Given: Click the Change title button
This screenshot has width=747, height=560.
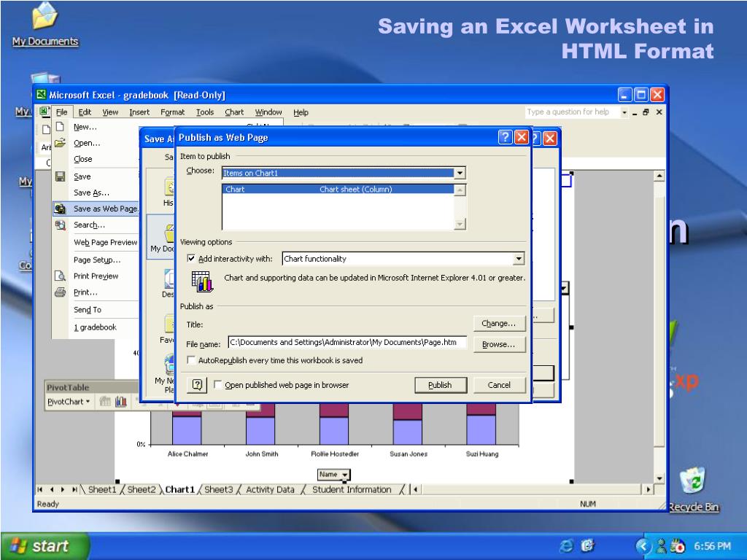Looking at the screenshot, I should [x=499, y=323].
